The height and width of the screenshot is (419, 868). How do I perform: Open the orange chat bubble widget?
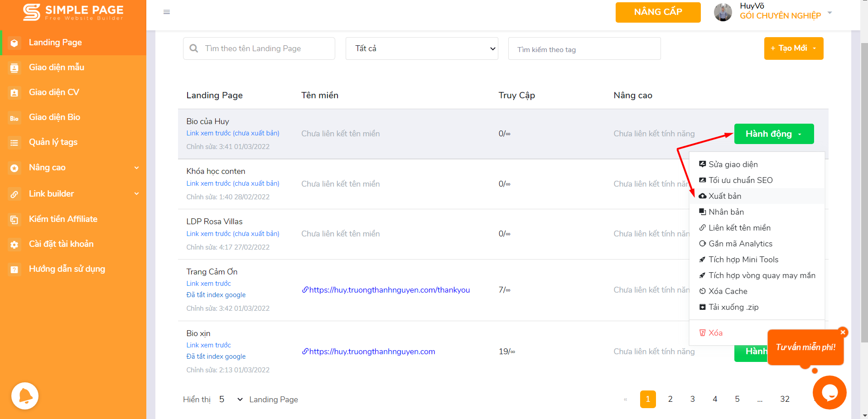click(829, 392)
